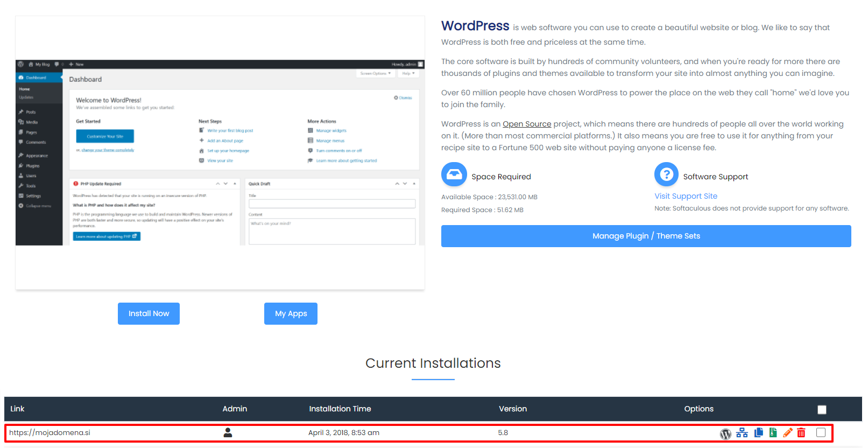Click the Version column header

click(513, 409)
